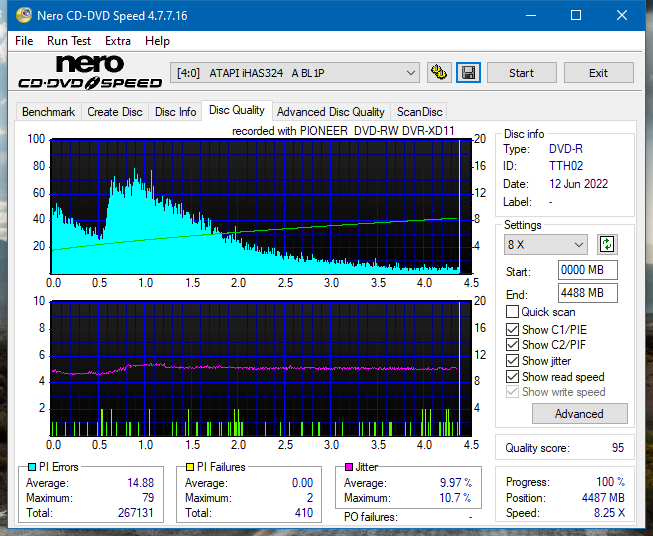Click the Nero CD-DVD Speed logo

(90, 72)
